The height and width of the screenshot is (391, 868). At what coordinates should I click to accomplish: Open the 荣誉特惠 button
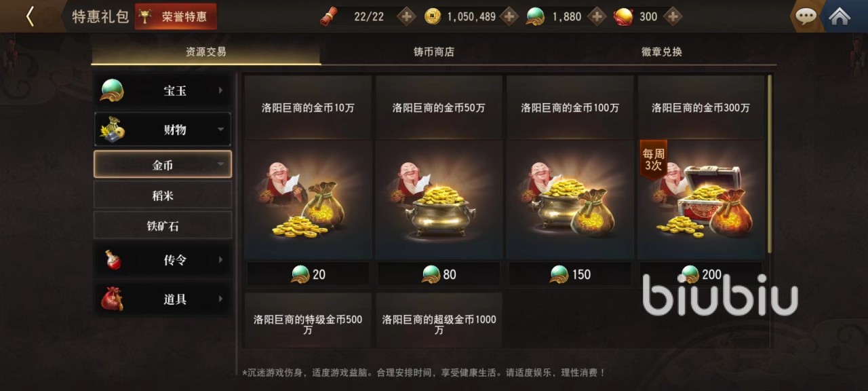coord(176,16)
